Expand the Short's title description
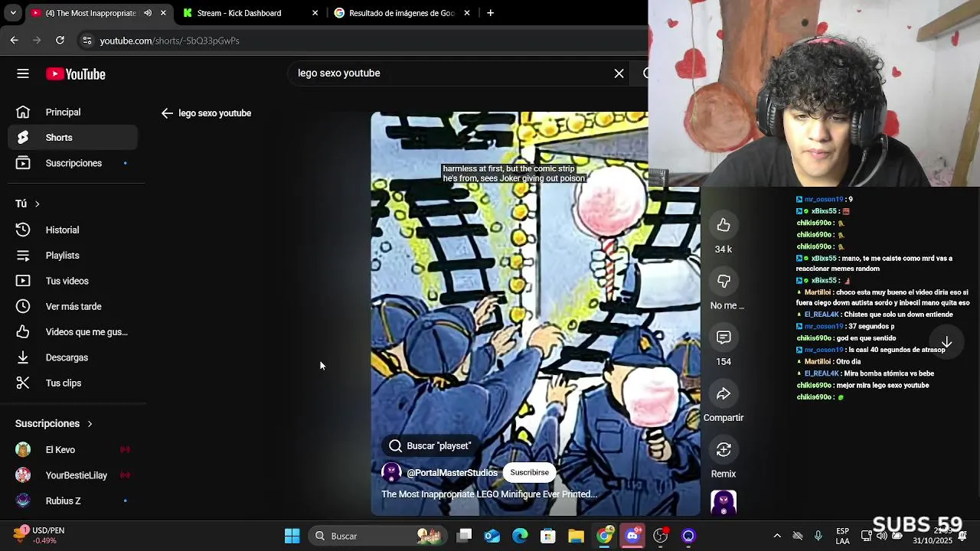 [488, 494]
